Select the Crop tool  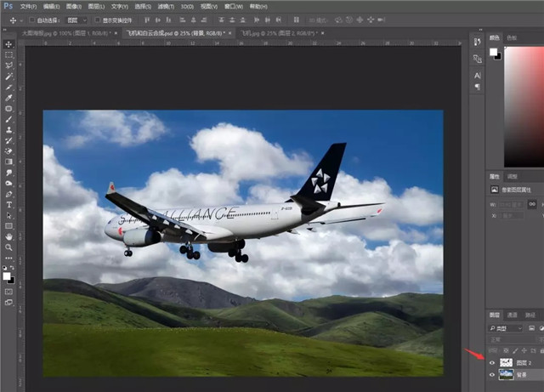[8, 87]
